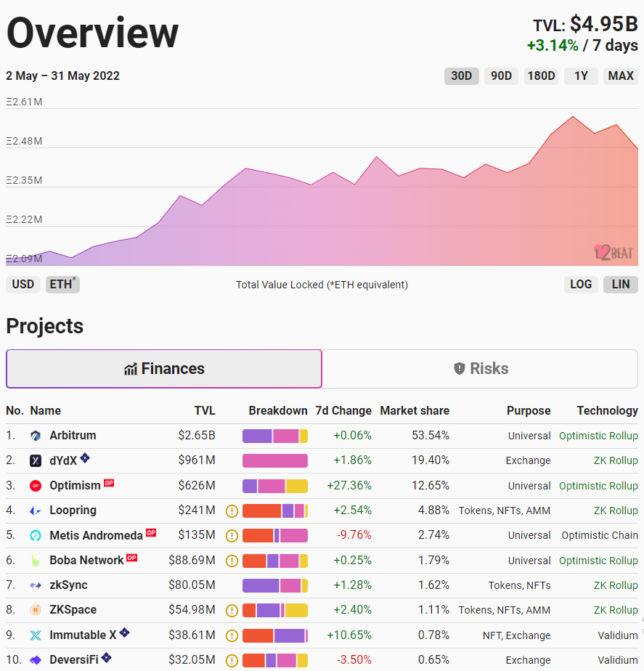Click warning icon in ZKSpace row
The width and height of the screenshot is (644, 671).
232,610
